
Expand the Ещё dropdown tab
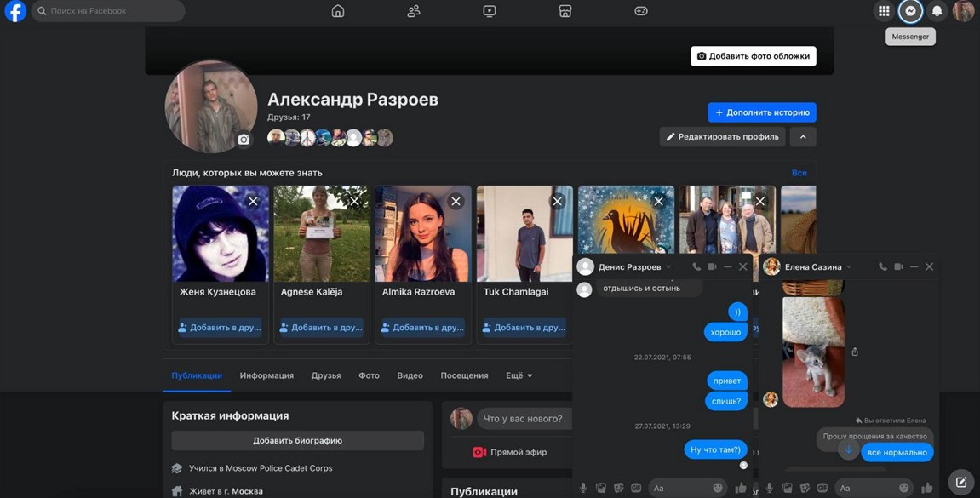[x=519, y=375]
